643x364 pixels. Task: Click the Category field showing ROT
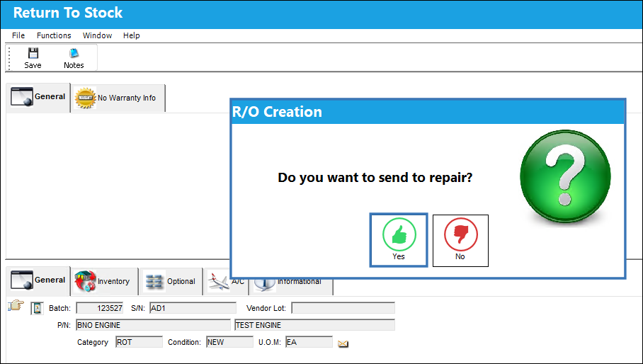pyautogui.click(x=139, y=342)
